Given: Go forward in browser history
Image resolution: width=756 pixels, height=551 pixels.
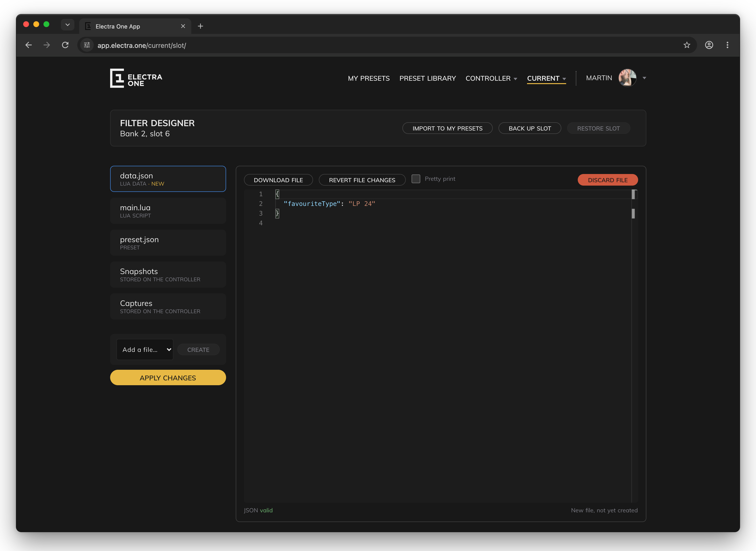Looking at the screenshot, I should 47,45.
